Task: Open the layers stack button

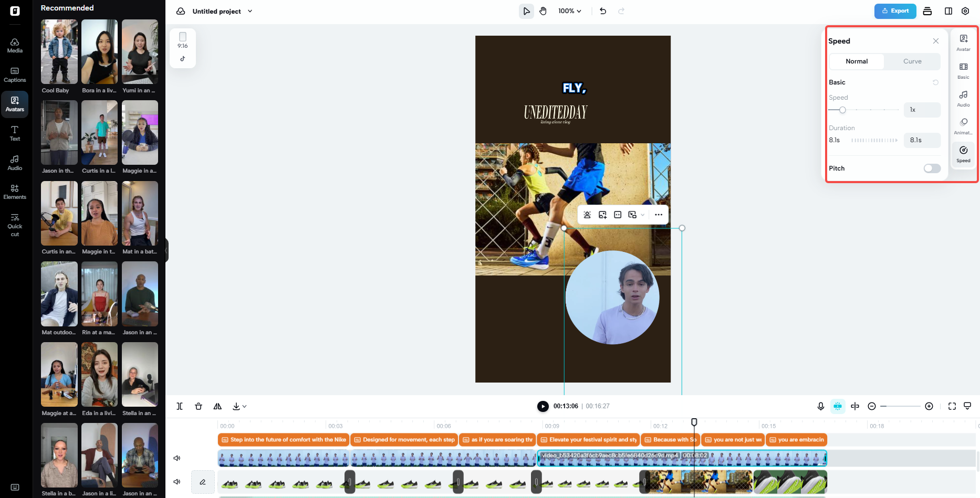Action: [x=927, y=11]
